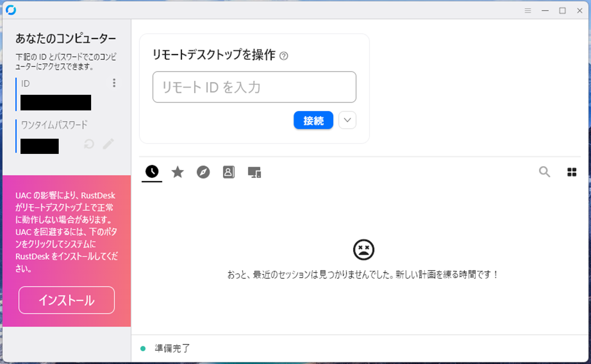This screenshot has height=364, width=591.
Task: Switch to the favorites star tab
Action: 178,172
